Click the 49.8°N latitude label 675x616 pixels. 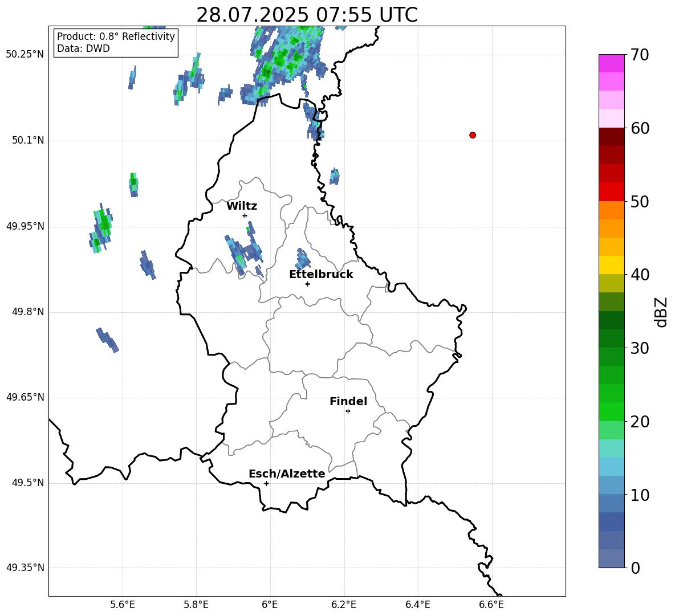click(28, 312)
